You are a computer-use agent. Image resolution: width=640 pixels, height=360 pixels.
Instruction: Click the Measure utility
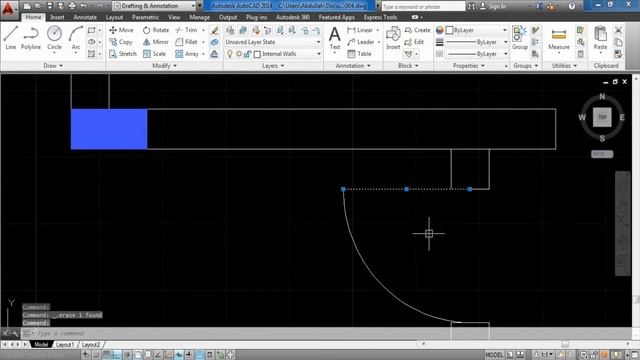(x=559, y=38)
